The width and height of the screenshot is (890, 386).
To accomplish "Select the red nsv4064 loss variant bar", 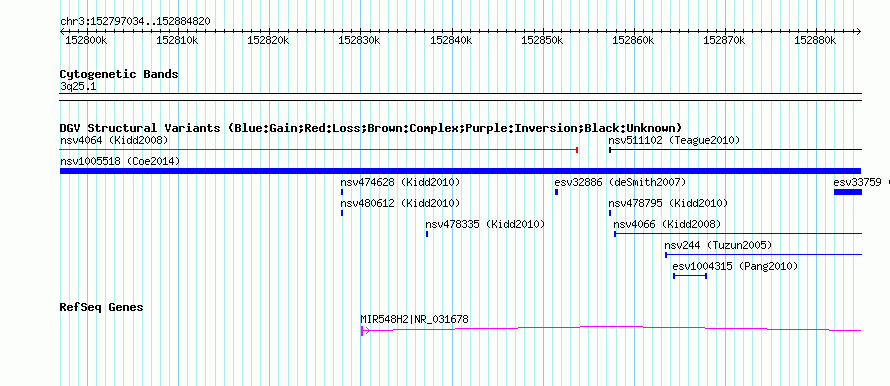I will tap(319, 150).
